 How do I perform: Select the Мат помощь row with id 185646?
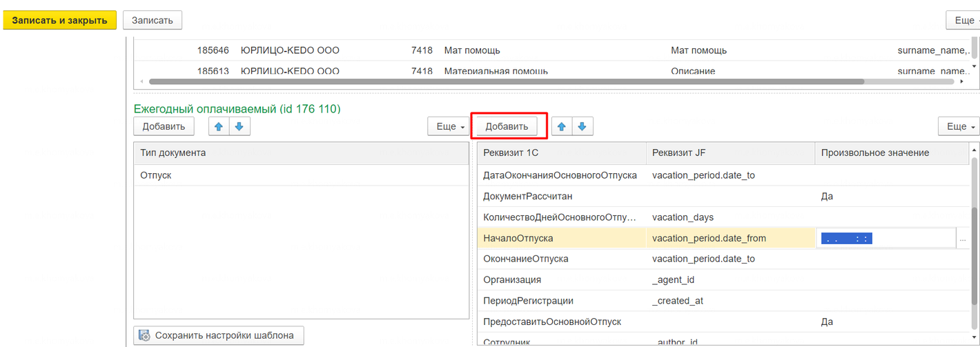(x=472, y=50)
